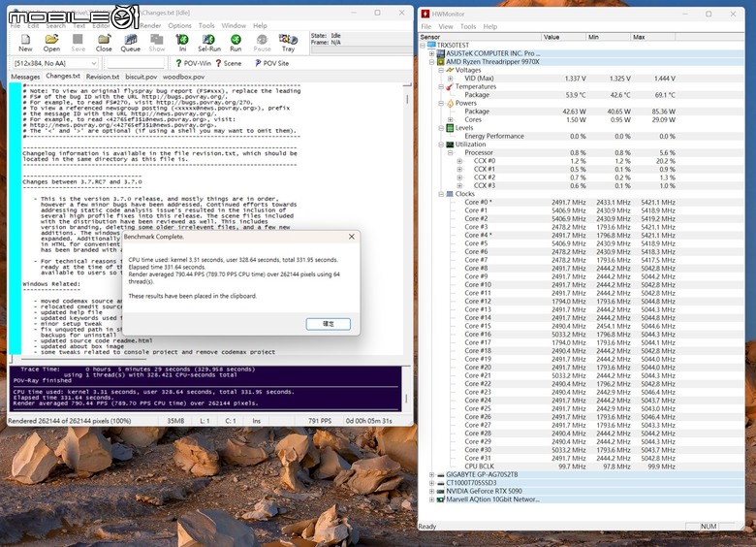Viewport: 756px width, 547px height.
Task: Collapse the Voltages section
Action: click(x=441, y=70)
